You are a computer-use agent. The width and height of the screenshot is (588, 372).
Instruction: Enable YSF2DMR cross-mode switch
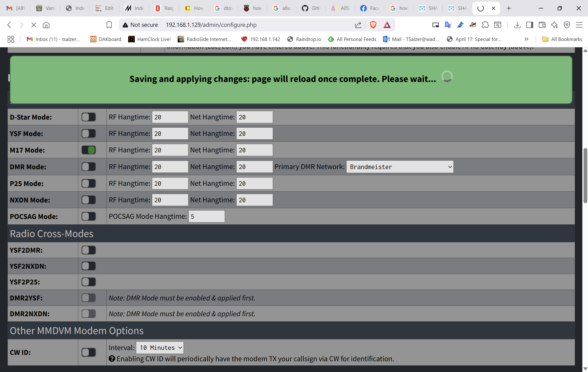[89, 250]
